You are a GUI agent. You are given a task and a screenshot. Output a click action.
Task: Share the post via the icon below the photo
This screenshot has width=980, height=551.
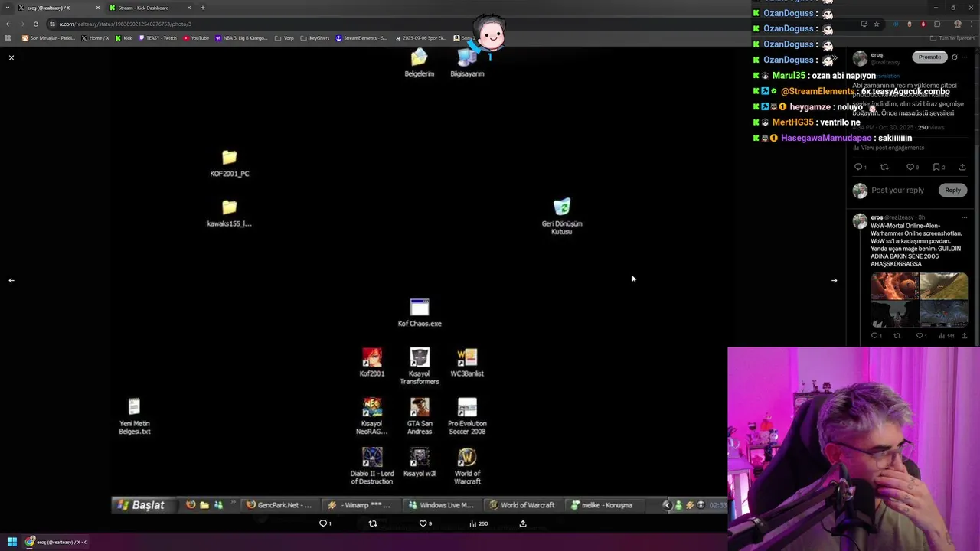coord(523,523)
